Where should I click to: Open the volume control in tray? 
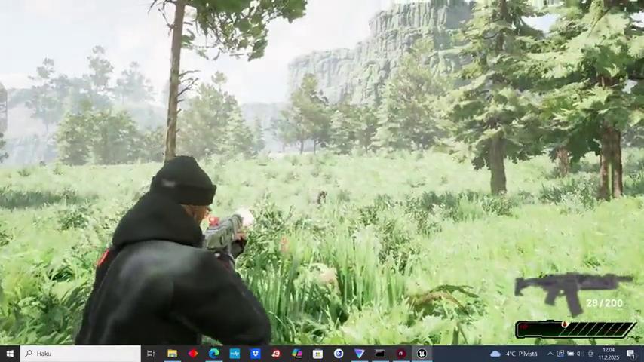580,354
